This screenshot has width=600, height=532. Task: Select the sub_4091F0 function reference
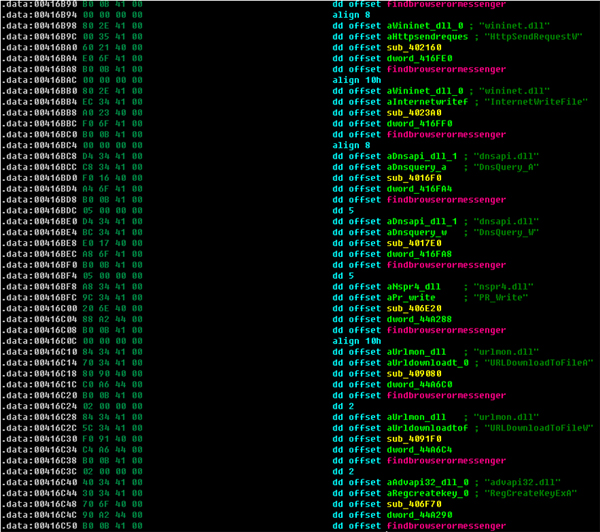click(x=414, y=439)
